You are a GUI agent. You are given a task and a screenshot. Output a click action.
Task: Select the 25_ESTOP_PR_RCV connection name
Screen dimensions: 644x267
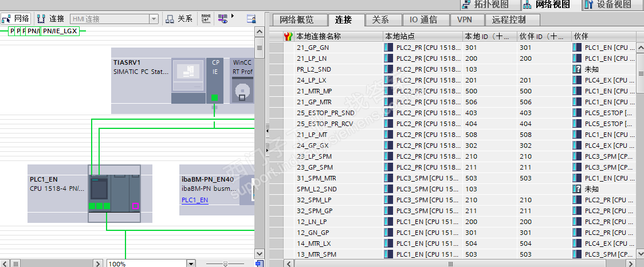point(325,124)
